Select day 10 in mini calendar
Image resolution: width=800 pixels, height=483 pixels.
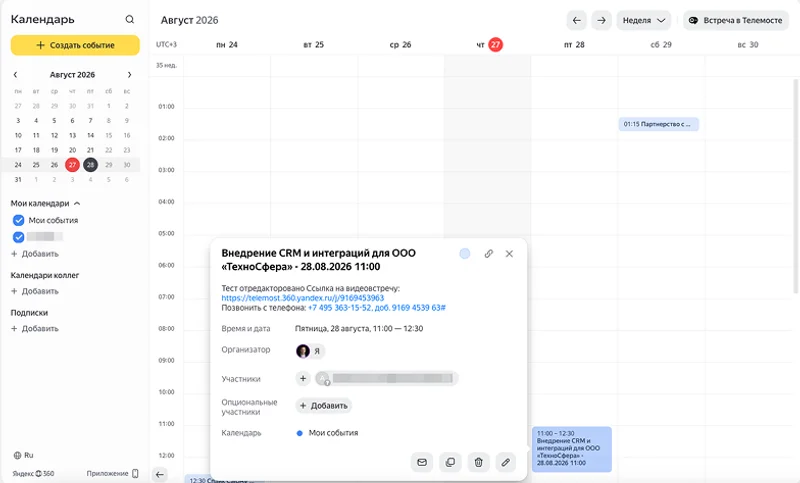[x=18, y=135]
